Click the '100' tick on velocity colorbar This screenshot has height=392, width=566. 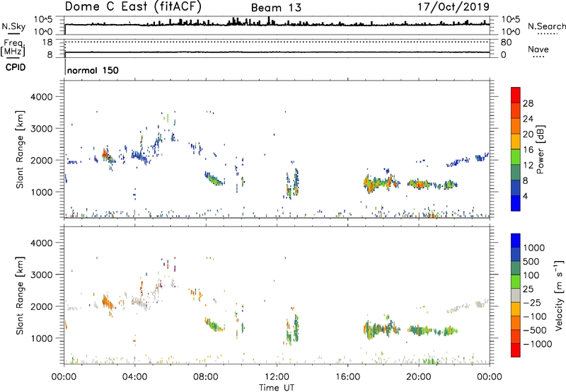pyautogui.click(x=531, y=275)
